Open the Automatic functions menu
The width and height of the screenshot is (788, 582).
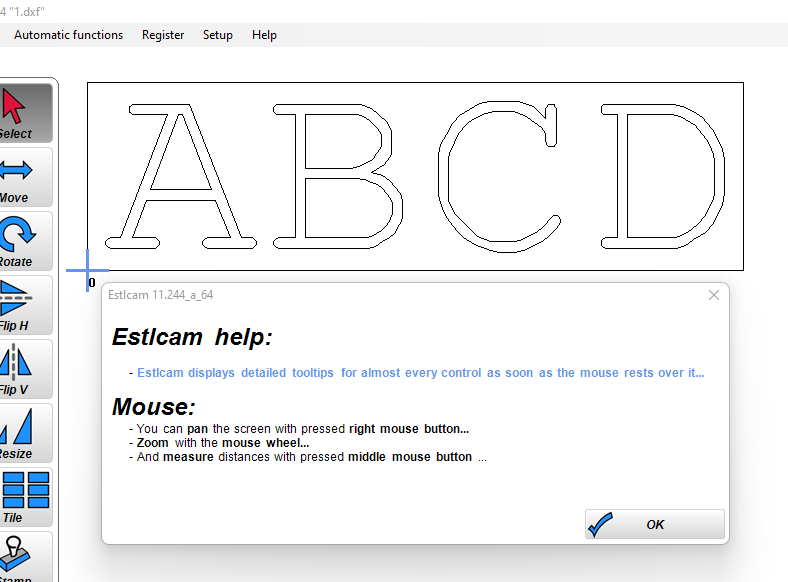(68, 35)
